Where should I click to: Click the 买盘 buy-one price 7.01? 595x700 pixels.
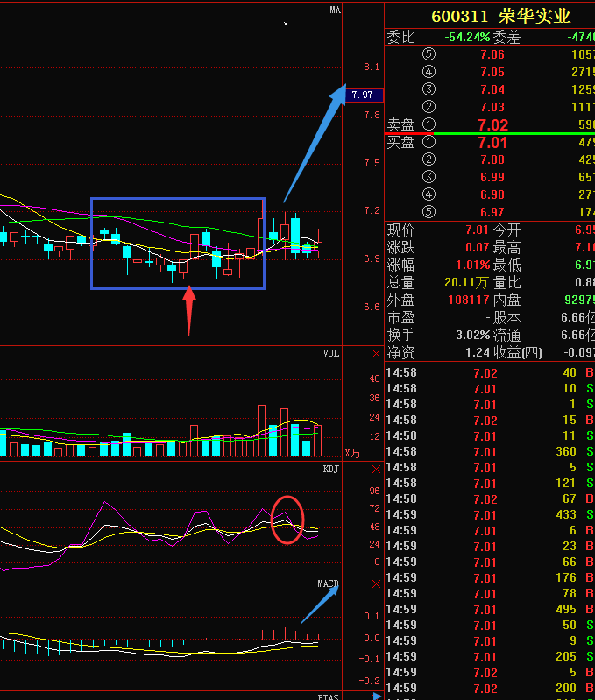tap(492, 143)
